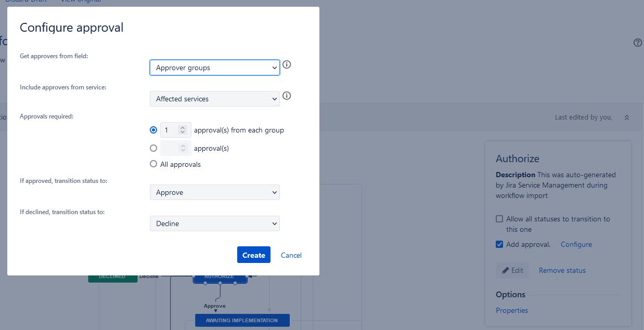644x330 pixels.
Task: View info icon next to Affected services
Action: tap(287, 96)
